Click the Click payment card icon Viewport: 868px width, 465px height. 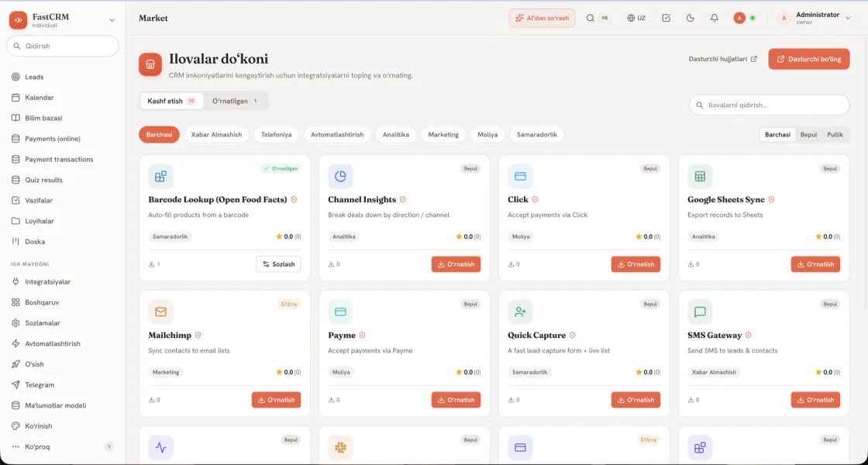[520, 177]
